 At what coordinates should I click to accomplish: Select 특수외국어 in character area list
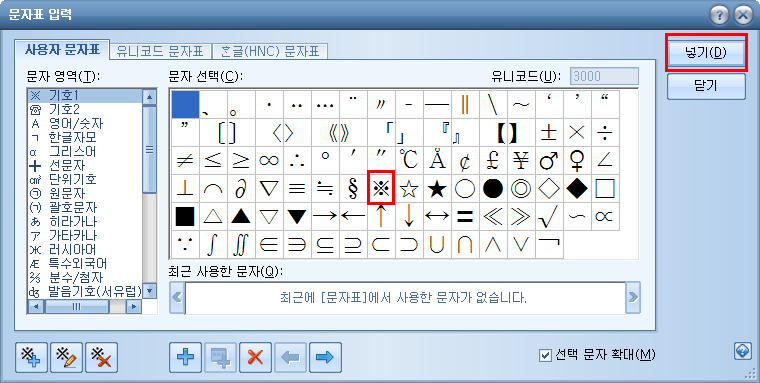[x=85, y=264]
